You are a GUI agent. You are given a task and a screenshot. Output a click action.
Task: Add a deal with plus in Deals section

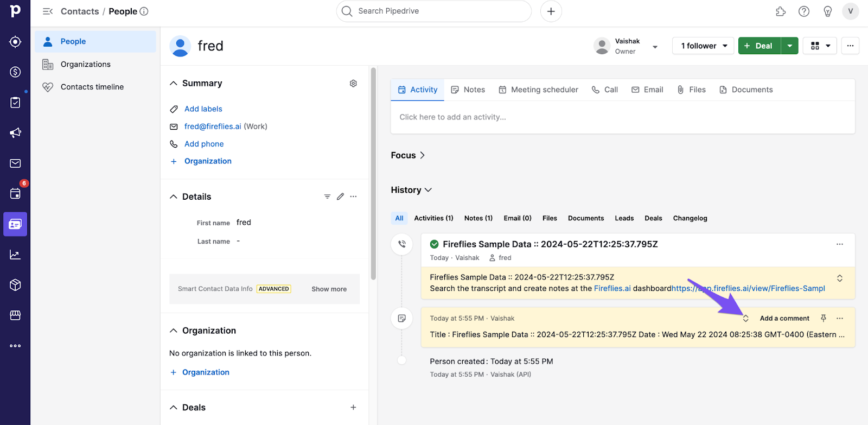[353, 408]
